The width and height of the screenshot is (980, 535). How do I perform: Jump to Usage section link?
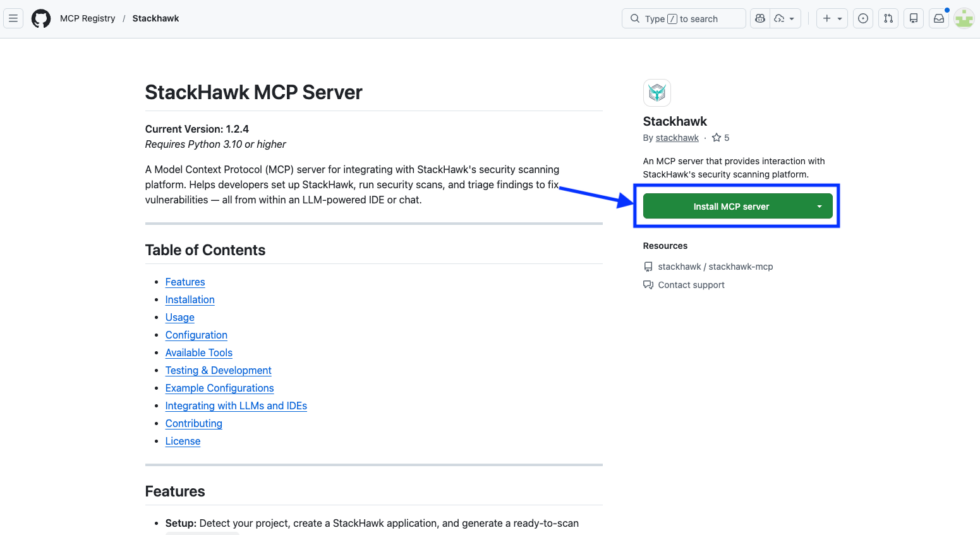coord(180,318)
